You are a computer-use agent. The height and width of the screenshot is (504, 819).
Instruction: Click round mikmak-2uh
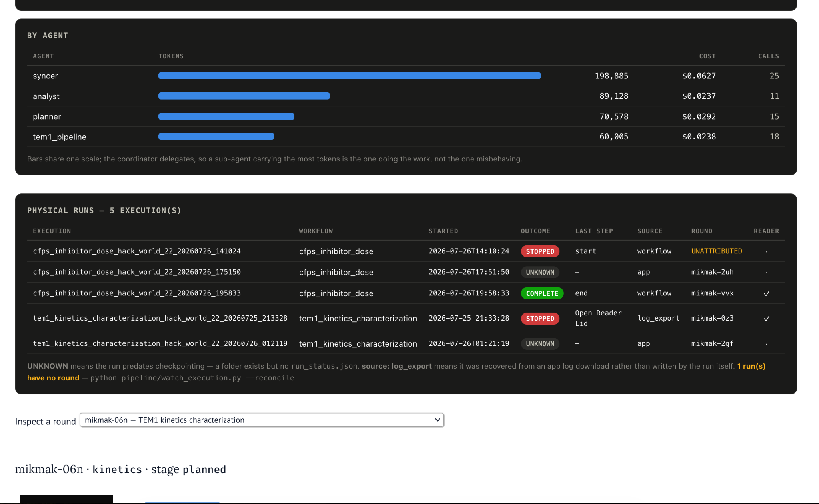(713, 272)
